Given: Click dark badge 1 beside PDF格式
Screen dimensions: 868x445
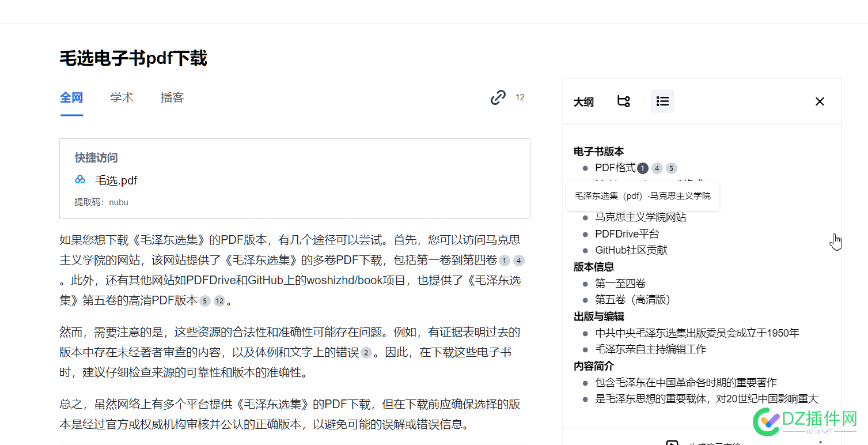Looking at the screenshot, I should point(643,168).
